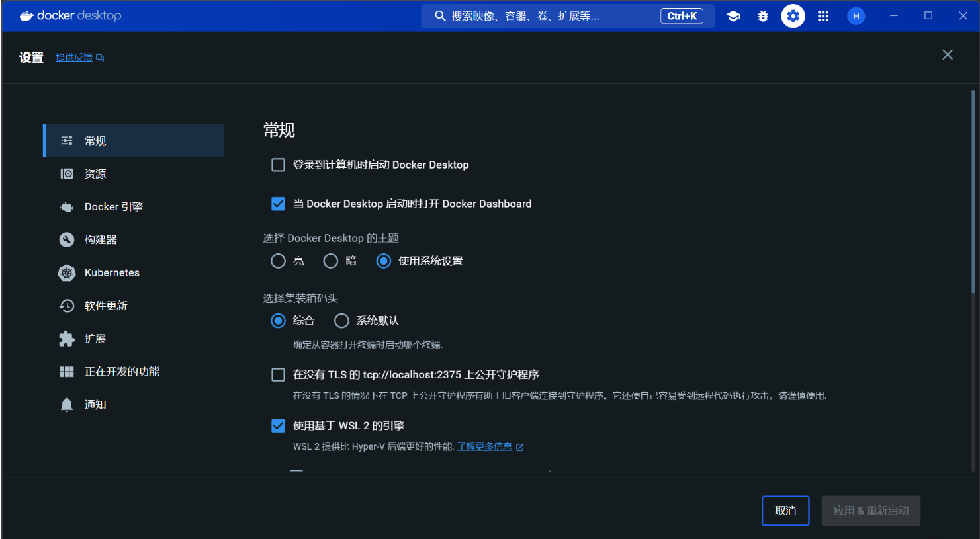980x539 pixels.
Task: Open the 提供反馈 feedback link
Action: pyautogui.click(x=79, y=58)
